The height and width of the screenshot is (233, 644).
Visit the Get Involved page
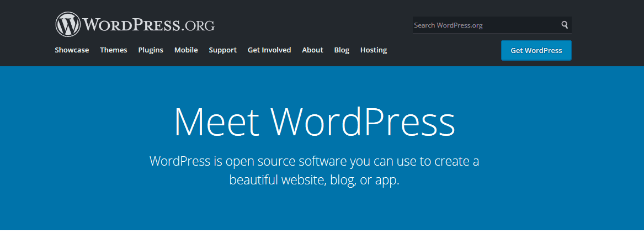[x=269, y=50]
